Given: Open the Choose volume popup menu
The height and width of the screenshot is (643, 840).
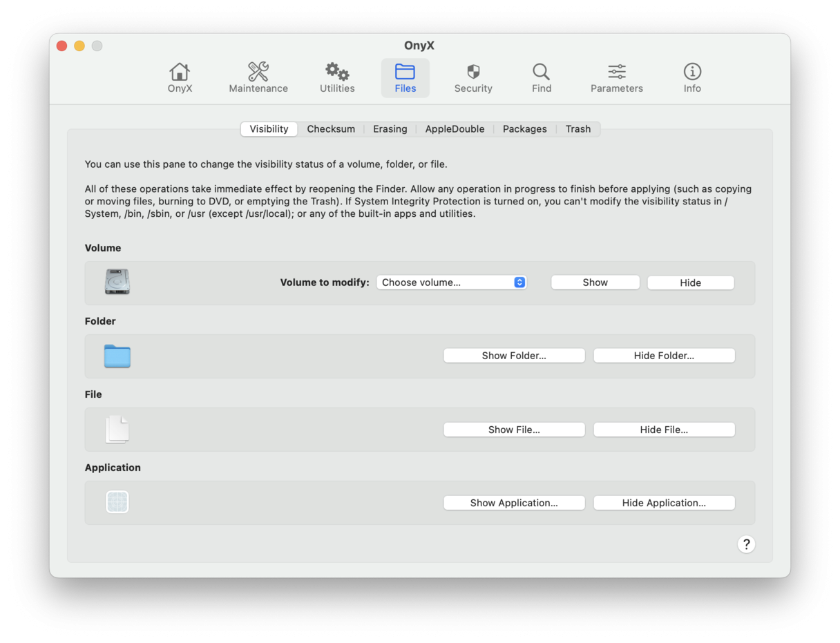Looking at the screenshot, I should coord(451,282).
